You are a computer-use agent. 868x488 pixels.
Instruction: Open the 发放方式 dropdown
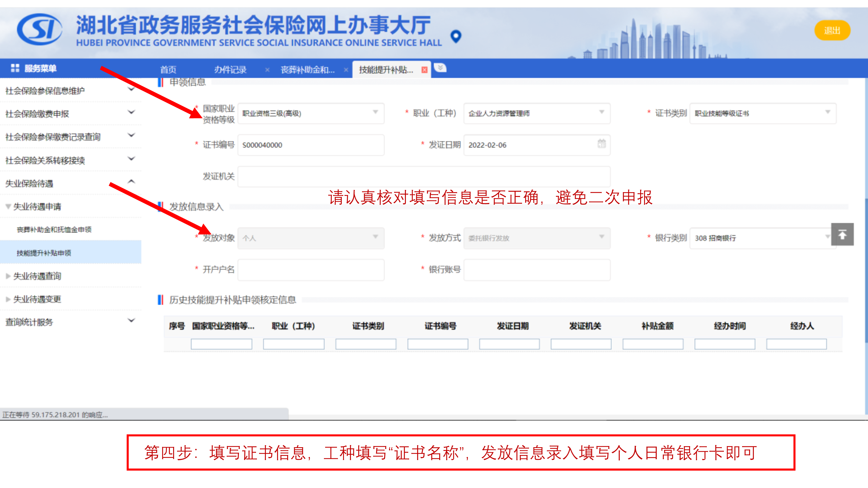tap(537, 238)
